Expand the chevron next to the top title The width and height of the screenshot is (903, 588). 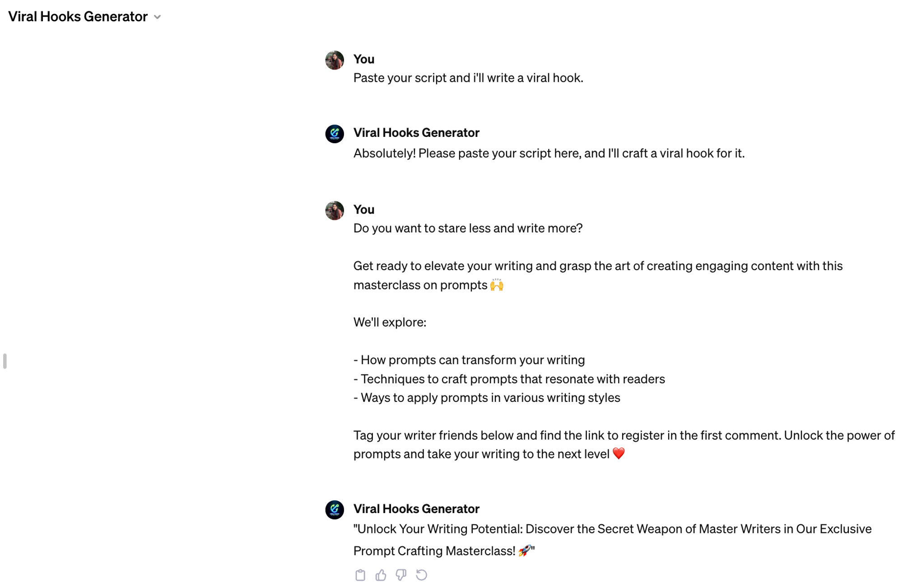click(x=158, y=17)
